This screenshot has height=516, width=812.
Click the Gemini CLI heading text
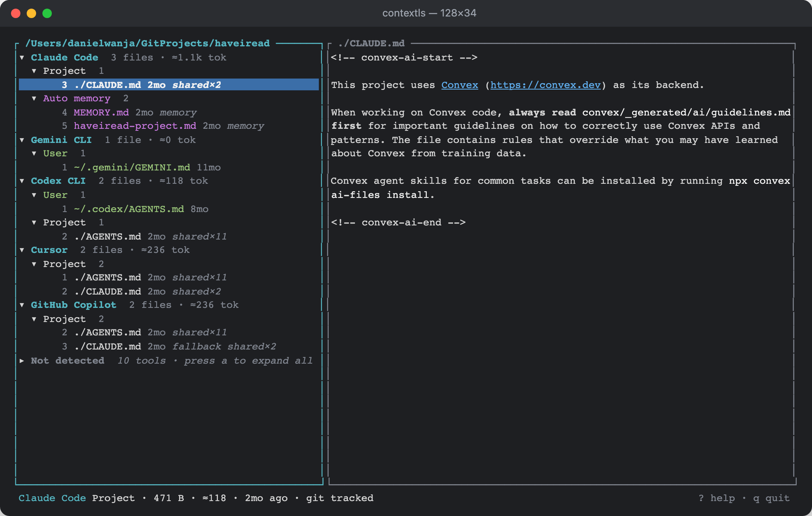tap(61, 140)
